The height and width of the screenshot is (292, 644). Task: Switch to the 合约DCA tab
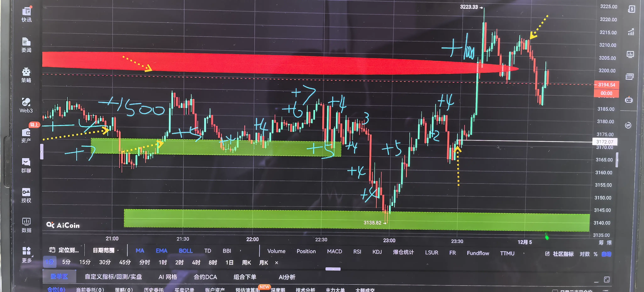(x=205, y=277)
